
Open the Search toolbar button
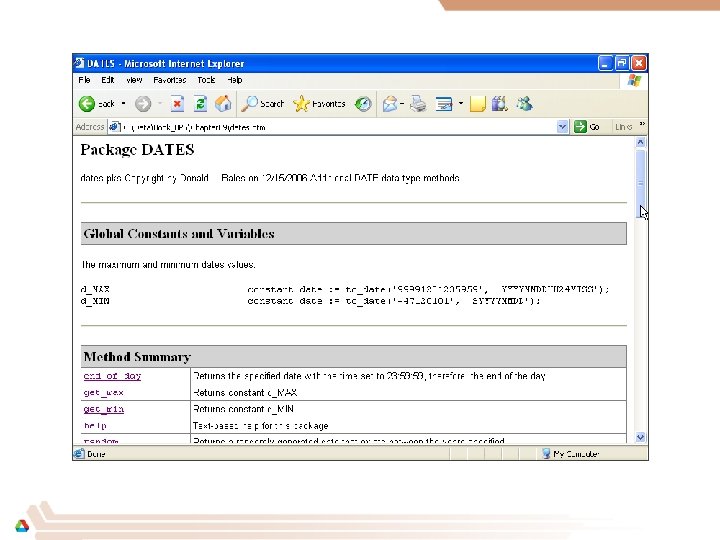tap(263, 104)
